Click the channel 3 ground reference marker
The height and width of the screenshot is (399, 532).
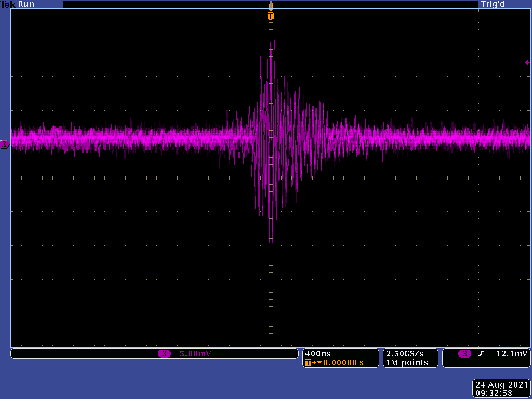pos(4,144)
